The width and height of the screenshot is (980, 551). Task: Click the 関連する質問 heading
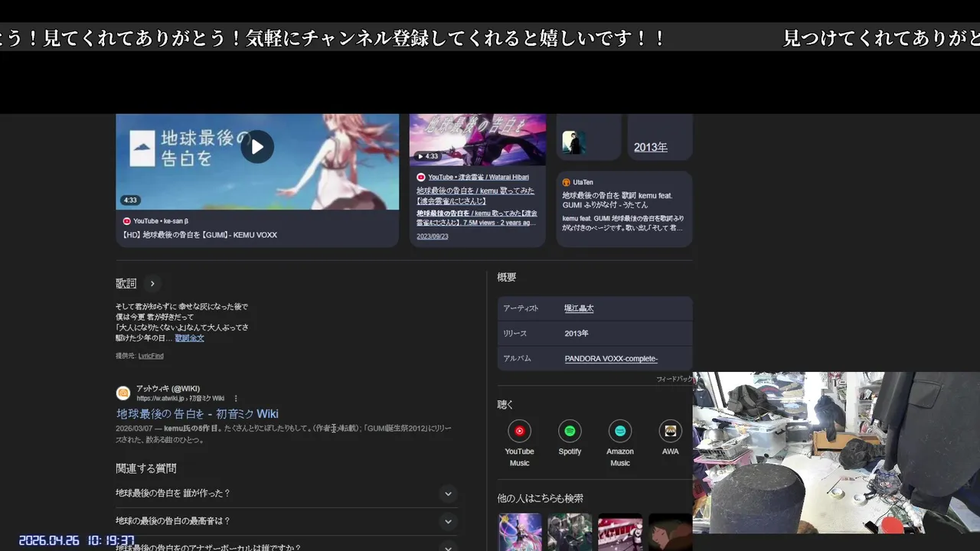tap(146, 468)
